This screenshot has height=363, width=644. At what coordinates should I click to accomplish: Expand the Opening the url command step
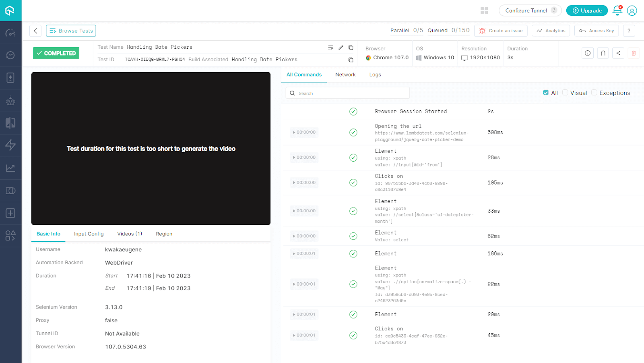pos(304,132)
